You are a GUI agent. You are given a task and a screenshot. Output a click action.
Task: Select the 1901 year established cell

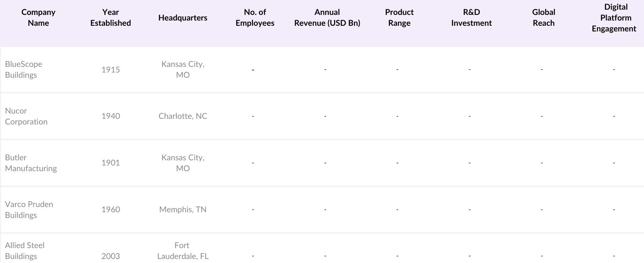pos(111,163)
